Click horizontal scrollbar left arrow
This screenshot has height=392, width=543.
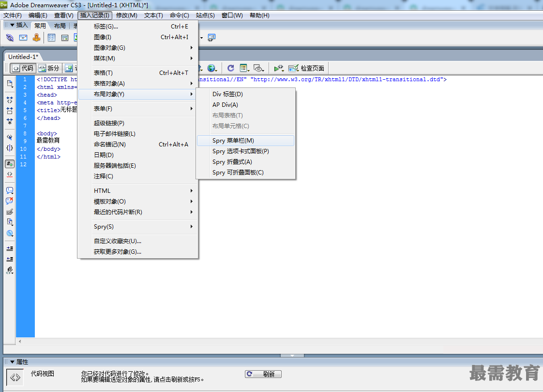[20, 341]
